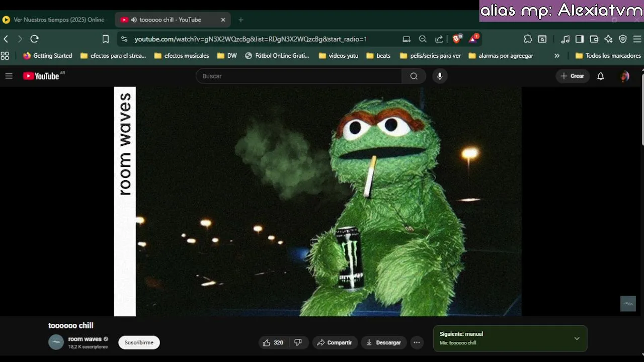Click the Suscribirme button
The height and width of the screenshot is (362, 644).
tap(139, 342)
